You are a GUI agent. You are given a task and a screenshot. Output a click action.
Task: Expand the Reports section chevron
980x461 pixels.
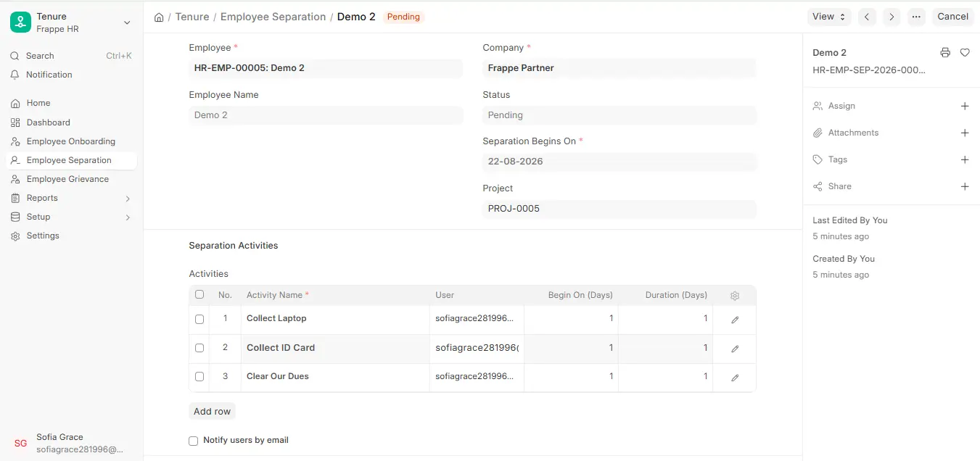(128, 198)
